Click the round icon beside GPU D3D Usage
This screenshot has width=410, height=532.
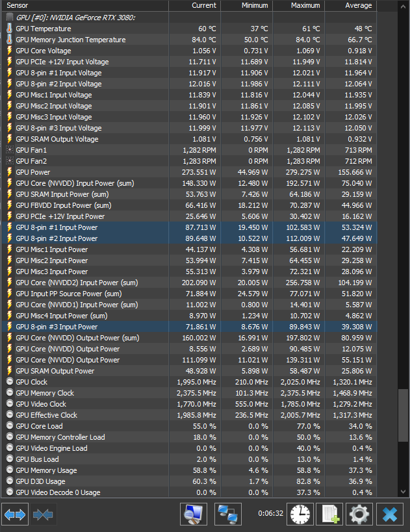point(10,481)
